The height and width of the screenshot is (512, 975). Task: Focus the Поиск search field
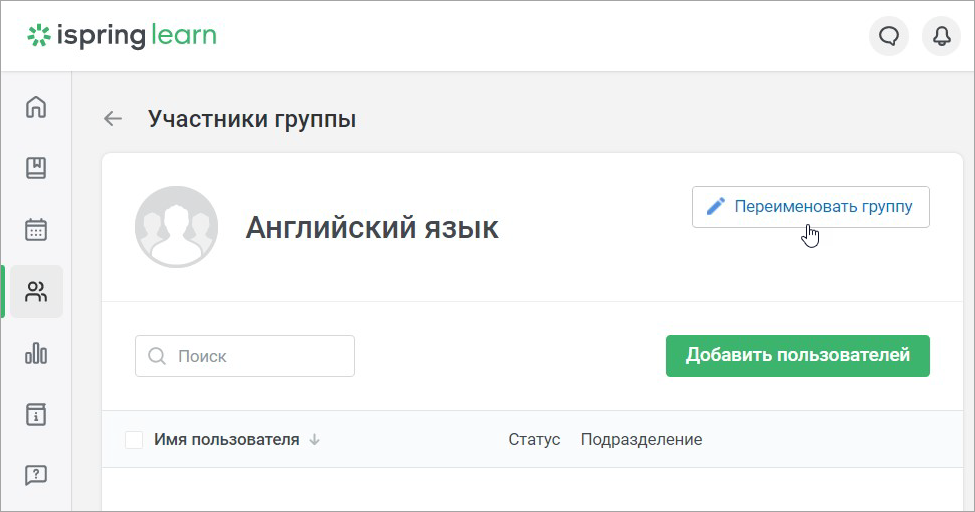pyautogui.click(x=245, y=356)
